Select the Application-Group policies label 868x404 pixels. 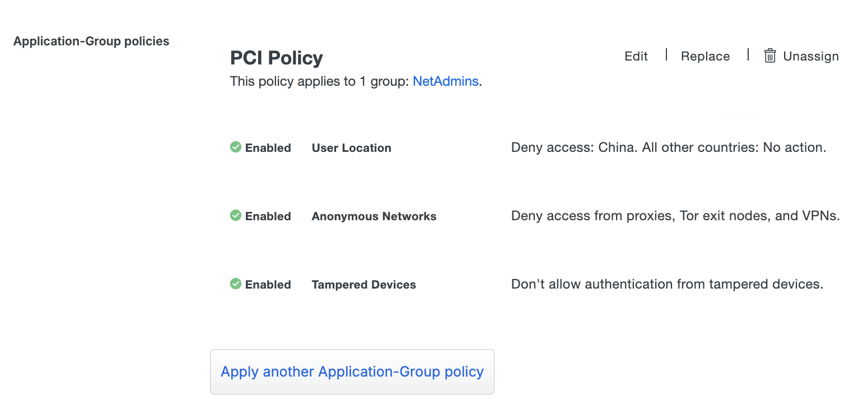(91, 40)
